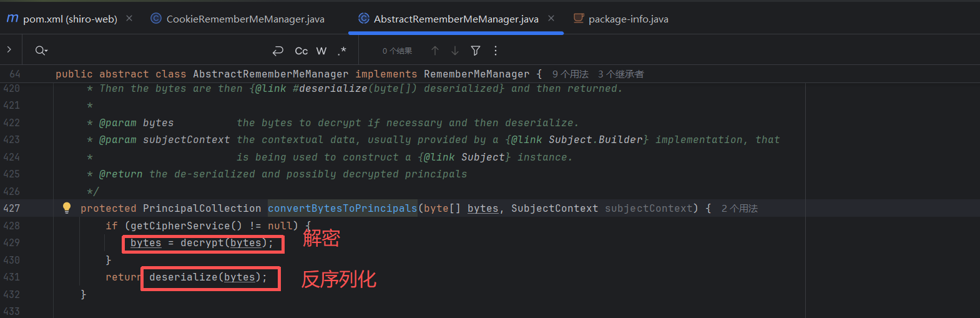Image resolution: width=980 pixels, height=318 pixels.
Task: Click '2 个用法' hint beside convertBytesToPrincipals
Action: [x=739, y=209]
